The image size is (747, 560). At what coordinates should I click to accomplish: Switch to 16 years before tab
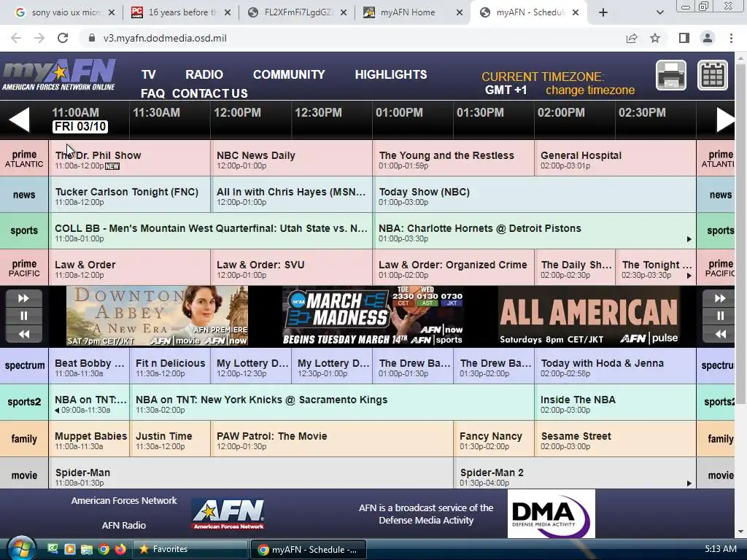178,12
